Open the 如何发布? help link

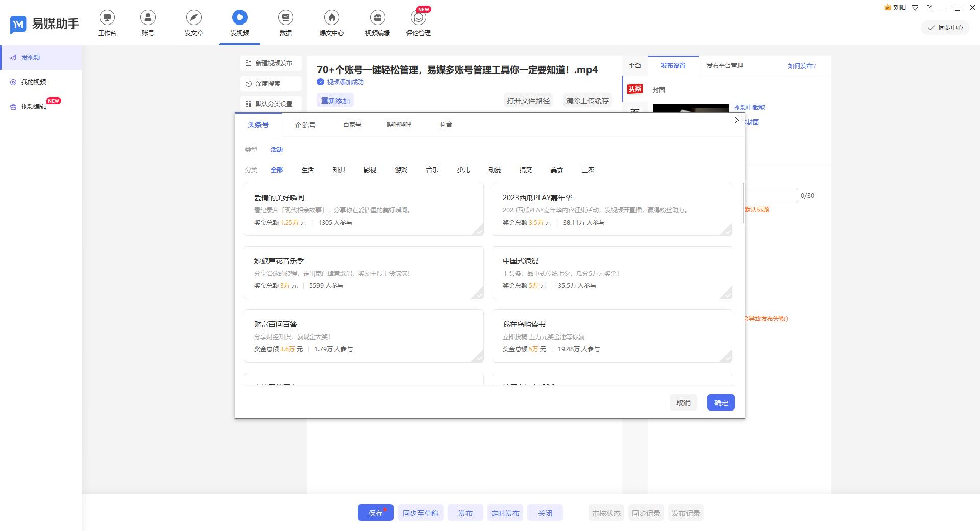coord(801,66)
